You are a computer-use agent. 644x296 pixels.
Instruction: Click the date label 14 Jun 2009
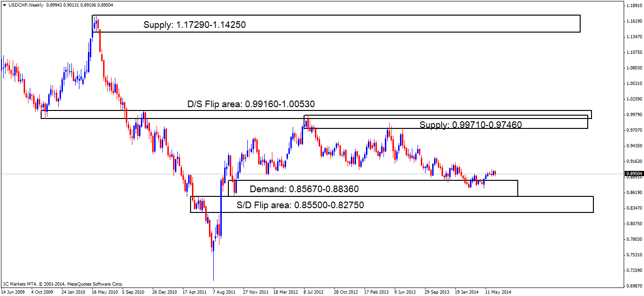pyautogui.click(x=14, y=292)
